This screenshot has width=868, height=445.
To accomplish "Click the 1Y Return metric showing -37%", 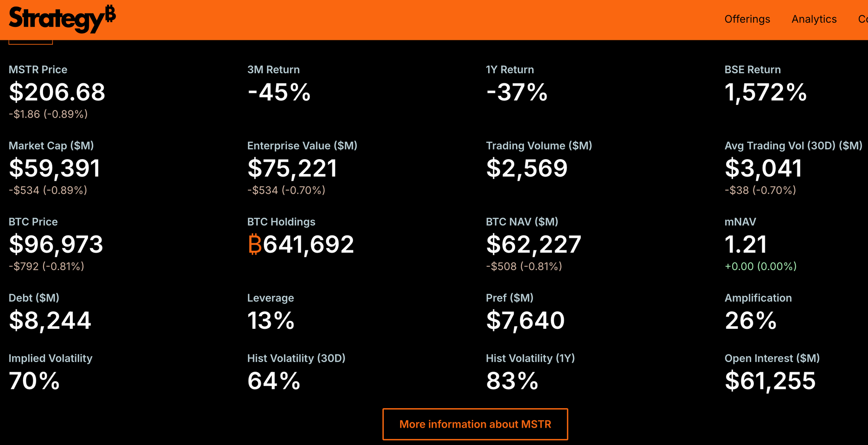I will (x=516, y=92).
